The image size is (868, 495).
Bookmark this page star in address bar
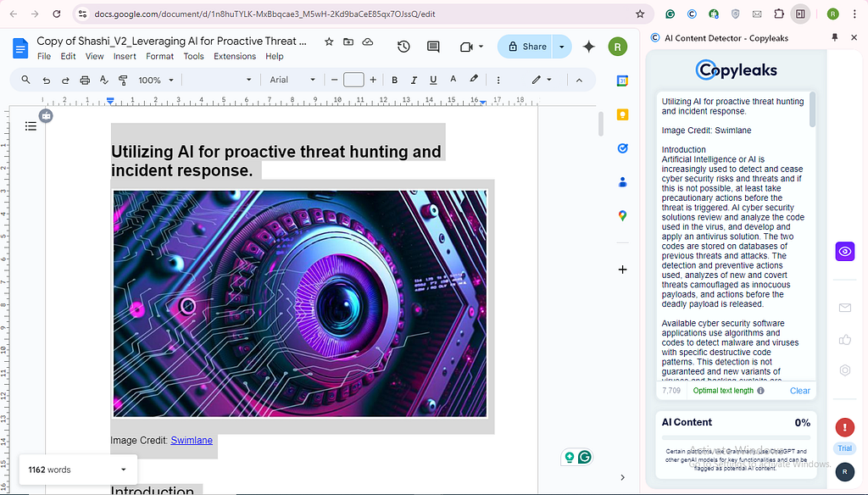point(640,14)
